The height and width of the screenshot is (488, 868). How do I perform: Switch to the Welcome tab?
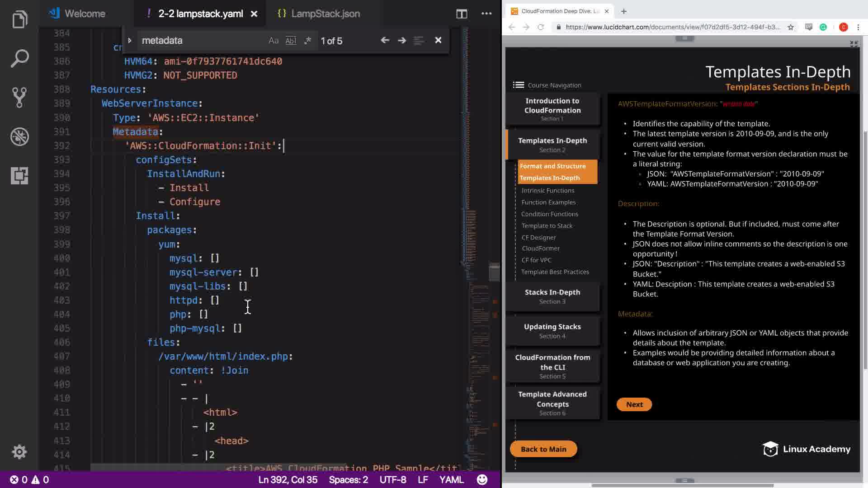coord(85,14)
